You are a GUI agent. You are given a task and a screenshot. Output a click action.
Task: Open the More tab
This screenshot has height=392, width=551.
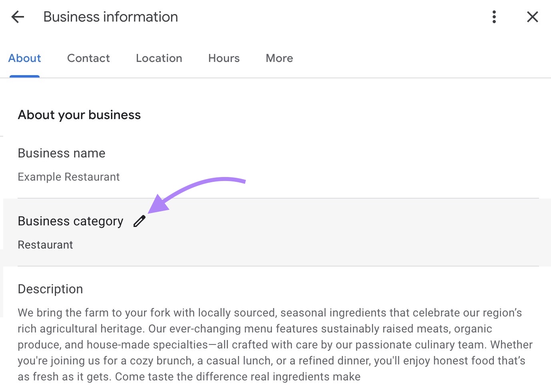[x=279, y=58]
